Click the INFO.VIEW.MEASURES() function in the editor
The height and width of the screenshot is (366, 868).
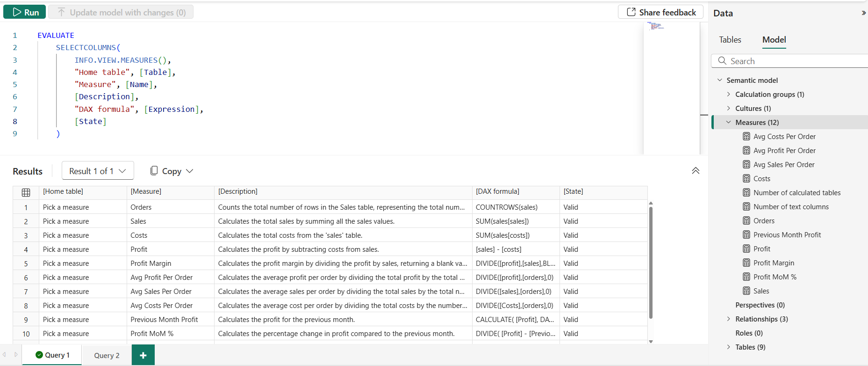(x=121, y=60)
